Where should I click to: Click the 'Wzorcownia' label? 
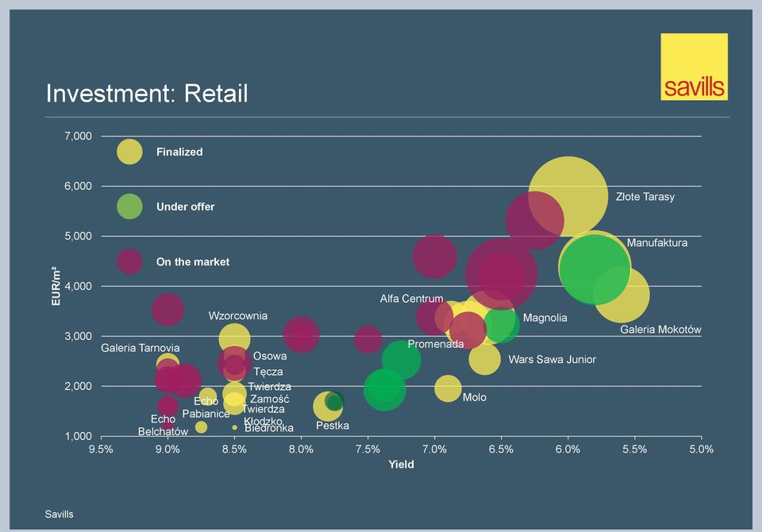coord(237,315)
